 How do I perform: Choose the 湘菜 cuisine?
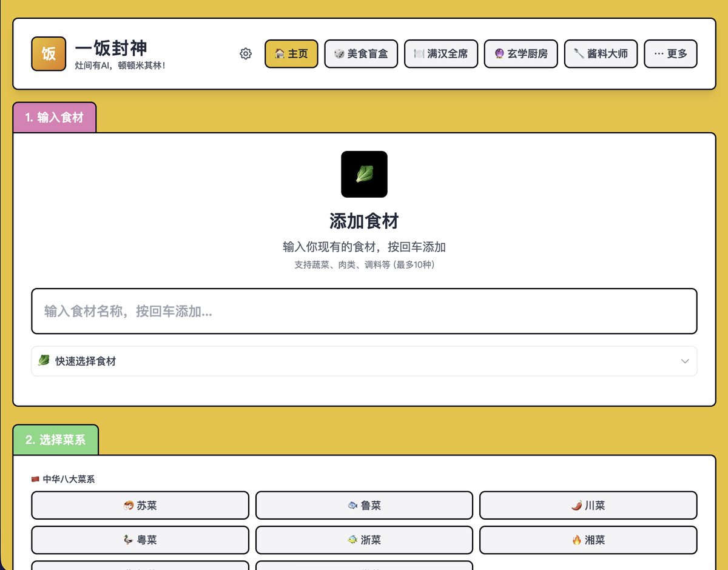tap(588, 540)
